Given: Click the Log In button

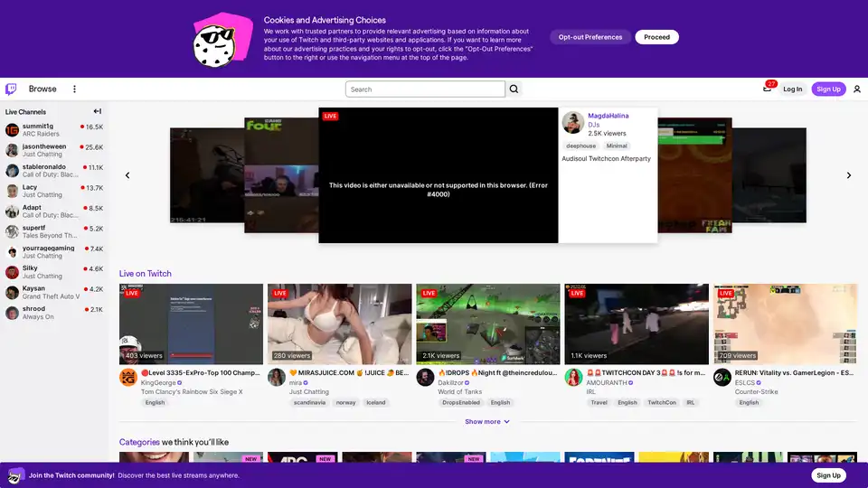Looking at the screenshot, I should [792, 89].
